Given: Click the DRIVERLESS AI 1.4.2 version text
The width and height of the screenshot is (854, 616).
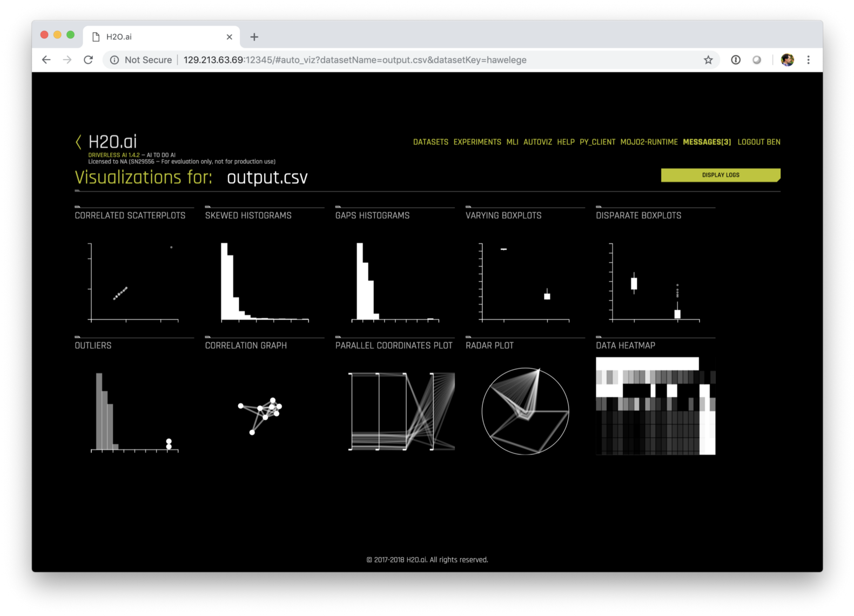Looking at the screenshot, I should (113, 155).
